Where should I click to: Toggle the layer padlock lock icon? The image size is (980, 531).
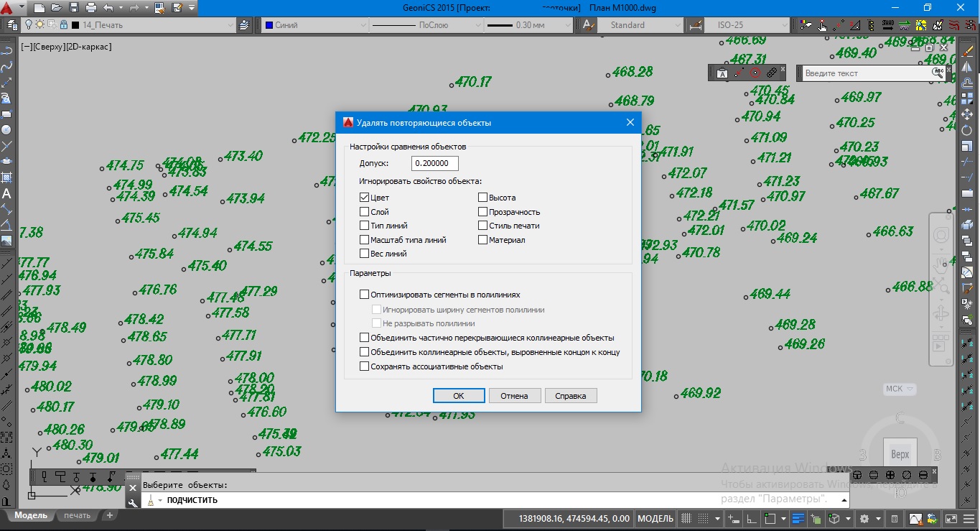tap(63, 24)
